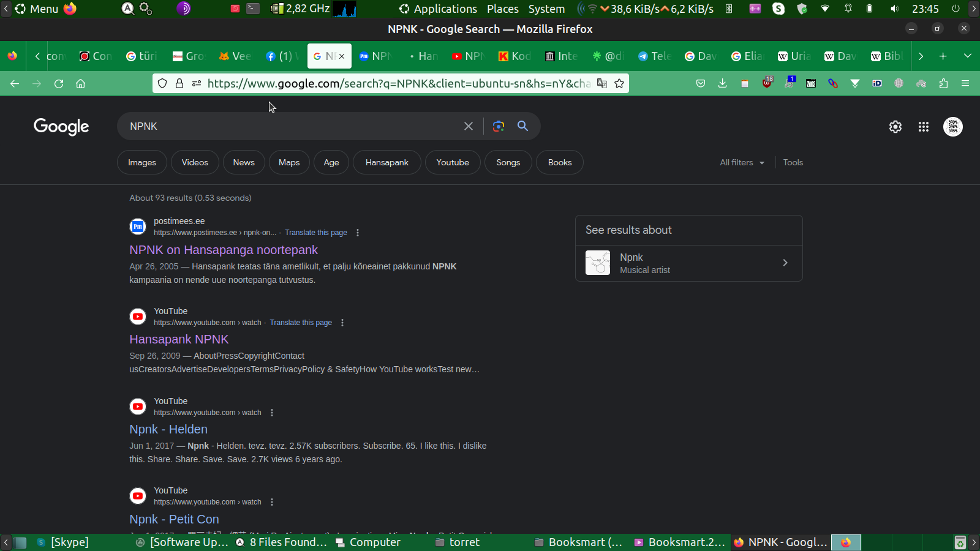Screen dimensions: 980x551
Task: Submit search with the magnifier icon
Action: 522,126
